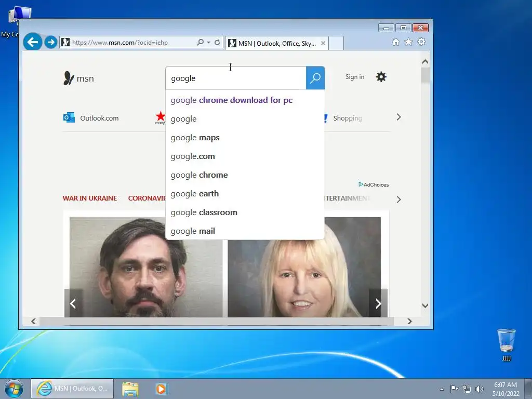Open the CORONAVIRUS news category

(147, 198)
